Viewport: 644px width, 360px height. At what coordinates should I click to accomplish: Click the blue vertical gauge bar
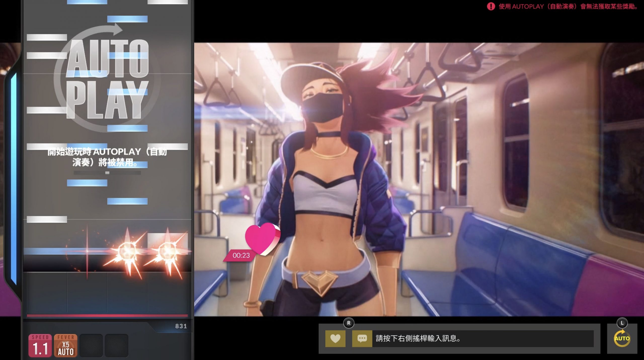point(14,178)
